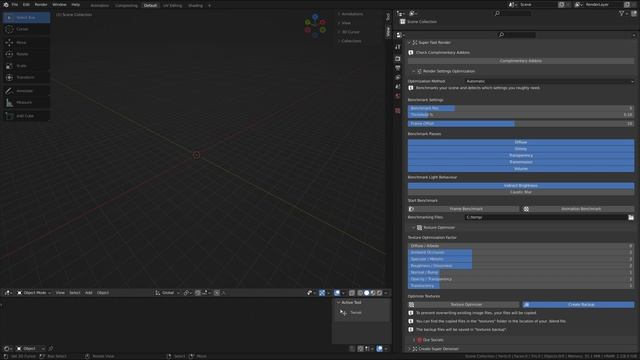Image resolution: width=640 pixels, height=360 pixels.
Task: Adjust the Benchmark Res slider
Action: (x=521, y=108)
